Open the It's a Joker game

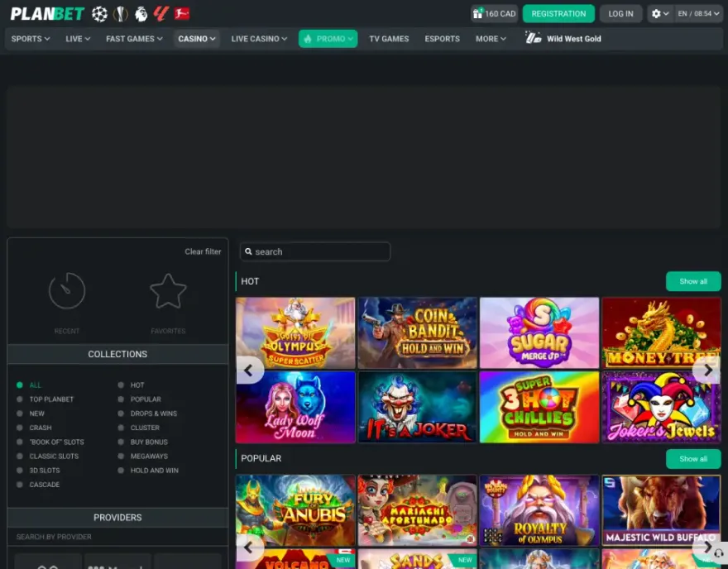418,407
